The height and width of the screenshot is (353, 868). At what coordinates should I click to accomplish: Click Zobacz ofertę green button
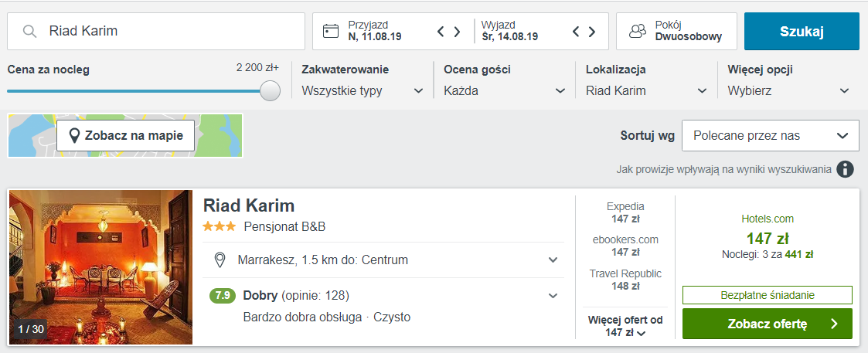768,324
